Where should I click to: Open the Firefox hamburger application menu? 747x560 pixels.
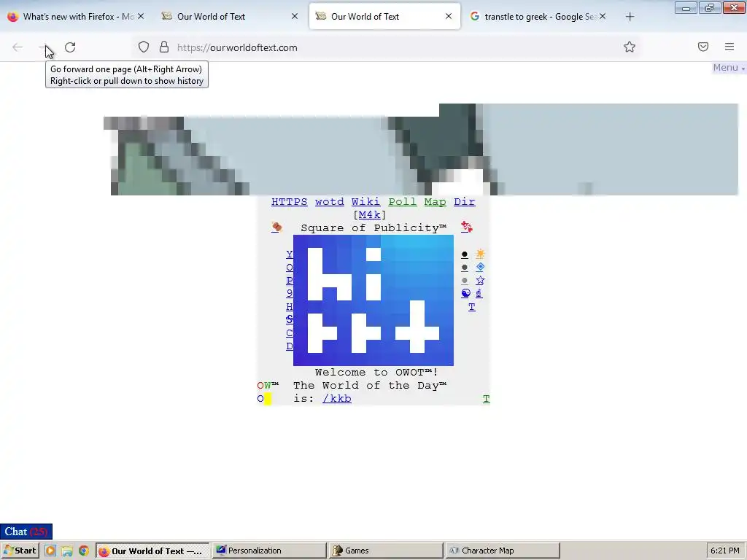pos(729,47)
